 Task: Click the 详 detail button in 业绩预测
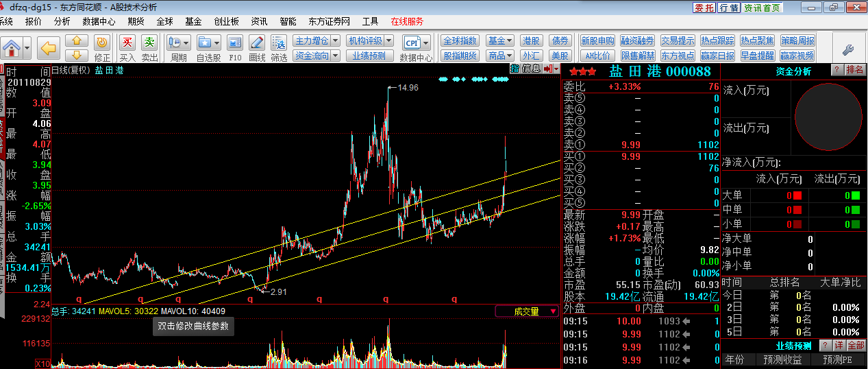[x=839, y=345]
